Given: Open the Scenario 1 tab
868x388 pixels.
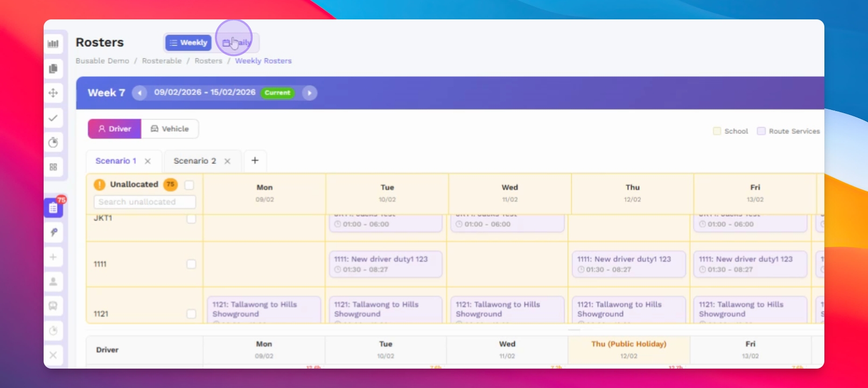Looking at the screenshot, I should point(116,161).
